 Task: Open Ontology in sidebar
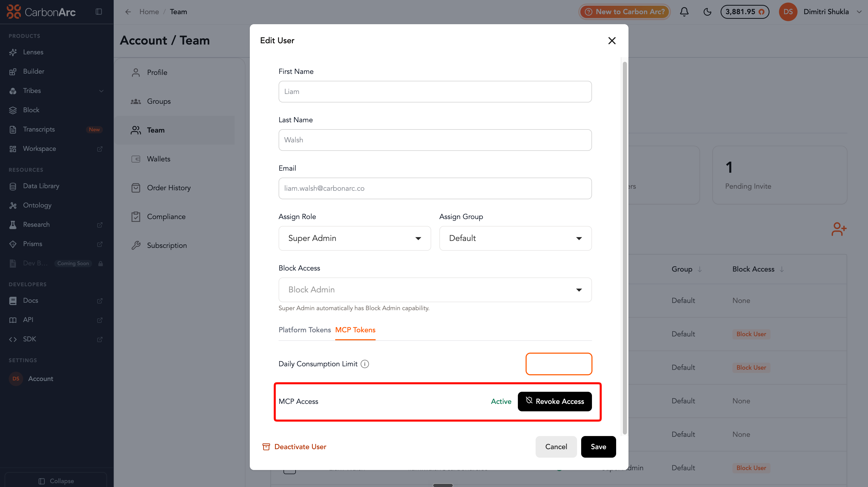pos(37,205)
